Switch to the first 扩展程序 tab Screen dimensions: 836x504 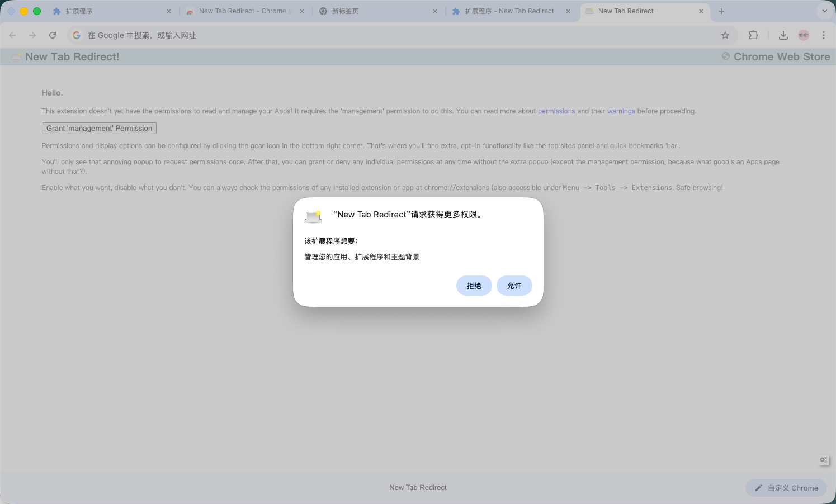coord(109,11)
